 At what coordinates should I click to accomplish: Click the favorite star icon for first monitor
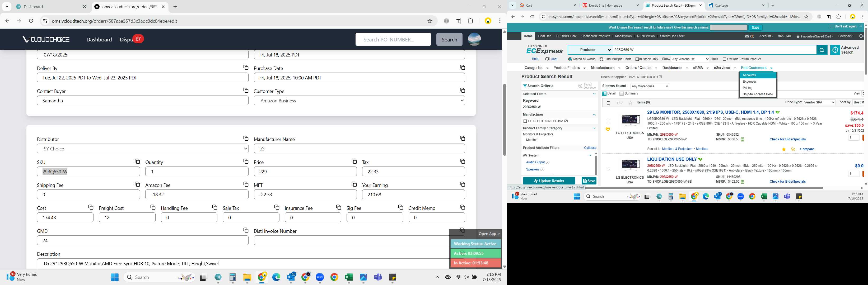coord(784,149)
